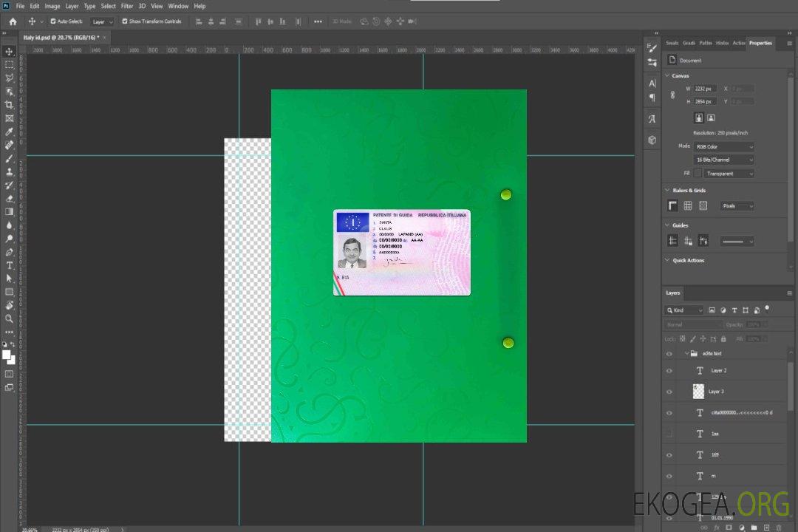Toggle the grid display icon
798x532 pixels.
688,205
